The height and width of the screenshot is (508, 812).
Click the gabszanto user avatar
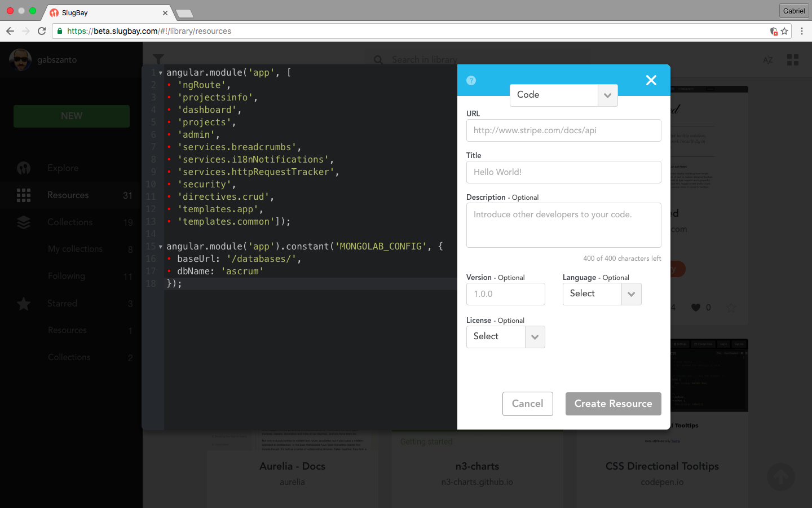tap(20, 60)
